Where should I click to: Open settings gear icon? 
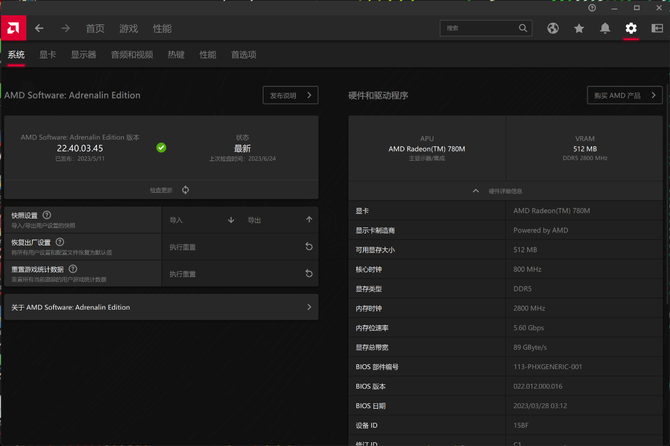tap(631, 28)
